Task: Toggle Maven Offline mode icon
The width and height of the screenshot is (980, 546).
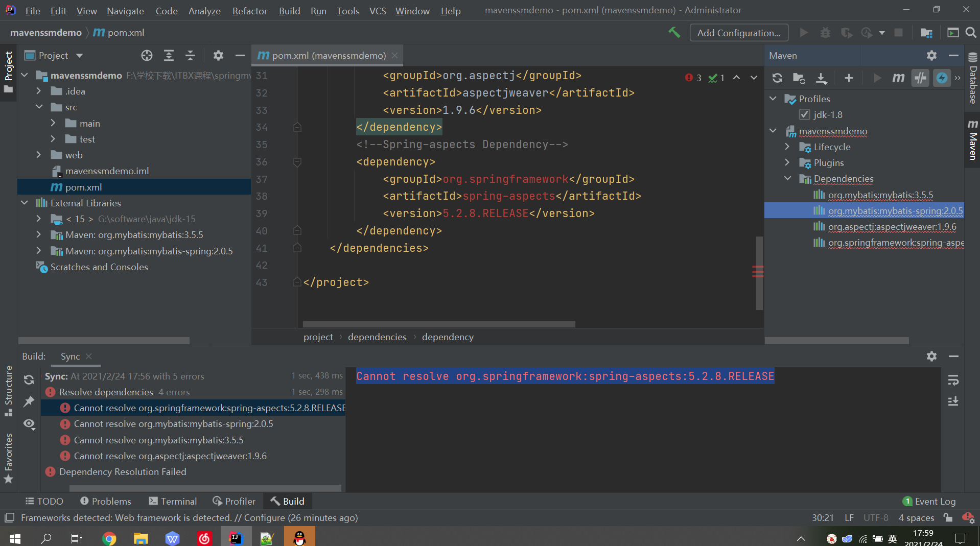Action: [x=942, y=78]
